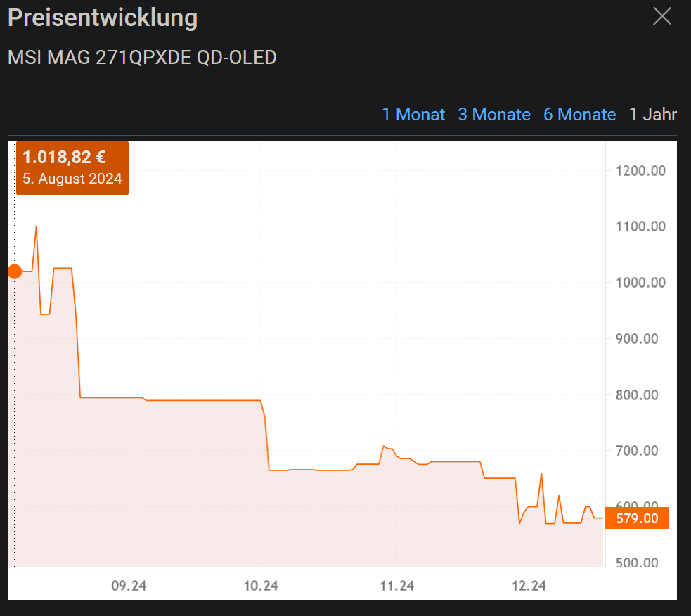Click the 12.24 x-axis label
The height and width of the screenshot is (616, 691).
(x=529, y=585)
